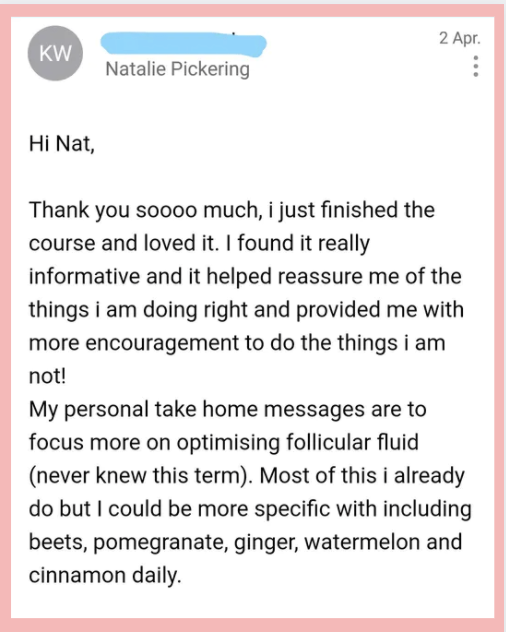Click the 2 Apr. date stamp
506x632 pixels.
[x=460, y=38]
